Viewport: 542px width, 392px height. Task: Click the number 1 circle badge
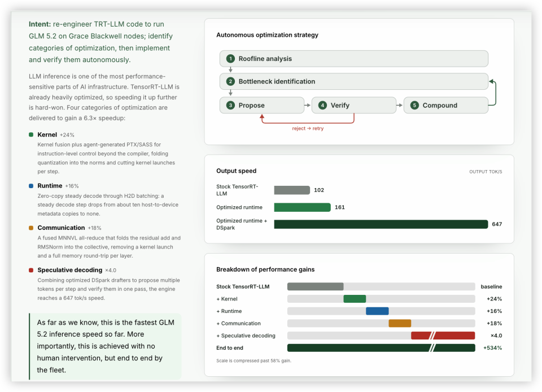tap(230, 59)
